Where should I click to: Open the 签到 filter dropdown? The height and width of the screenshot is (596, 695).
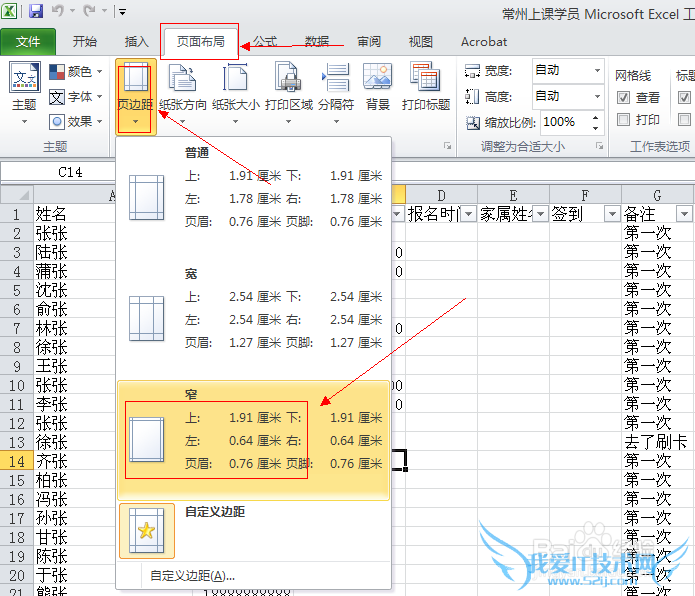pyautogui.click(x=612, y=214)
